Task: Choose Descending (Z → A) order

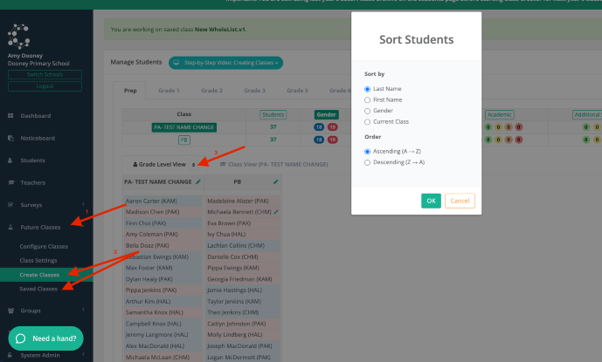Action: pyautogui.click(x=367, y=162)
